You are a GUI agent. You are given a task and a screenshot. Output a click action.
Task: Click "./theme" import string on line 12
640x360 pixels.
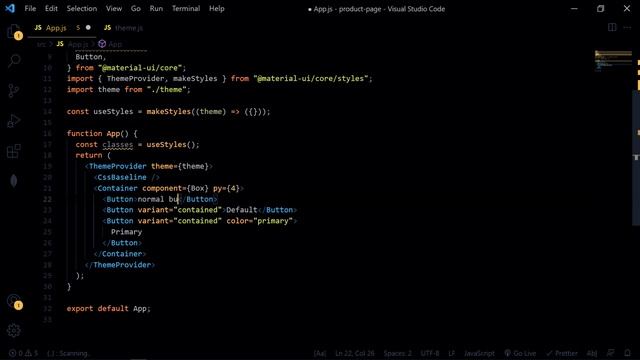167,89
